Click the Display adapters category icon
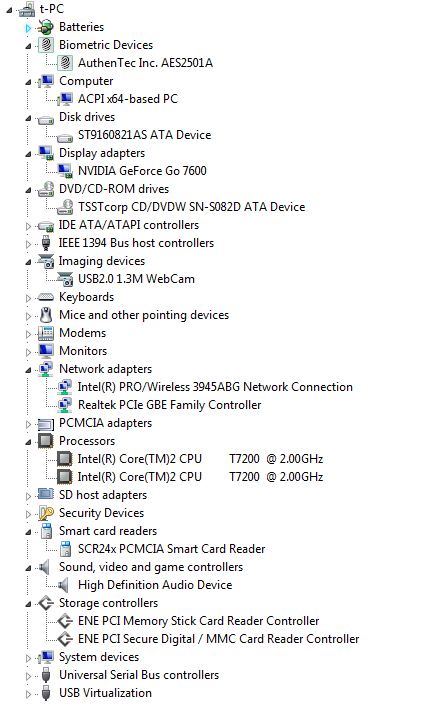 (46, 153)
